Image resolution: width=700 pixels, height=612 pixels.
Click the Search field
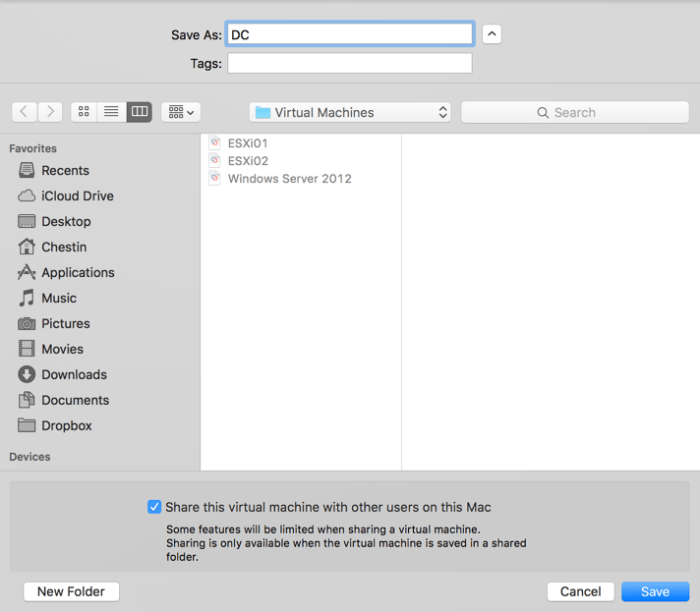click(575, 113)
